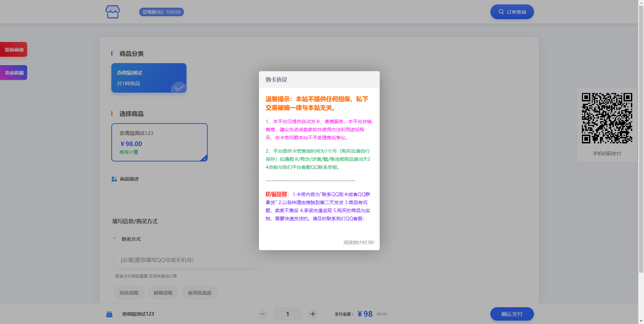Screen dimensions: 644x324
Task: Decrease quantity with the minus button
Action: 263,314
